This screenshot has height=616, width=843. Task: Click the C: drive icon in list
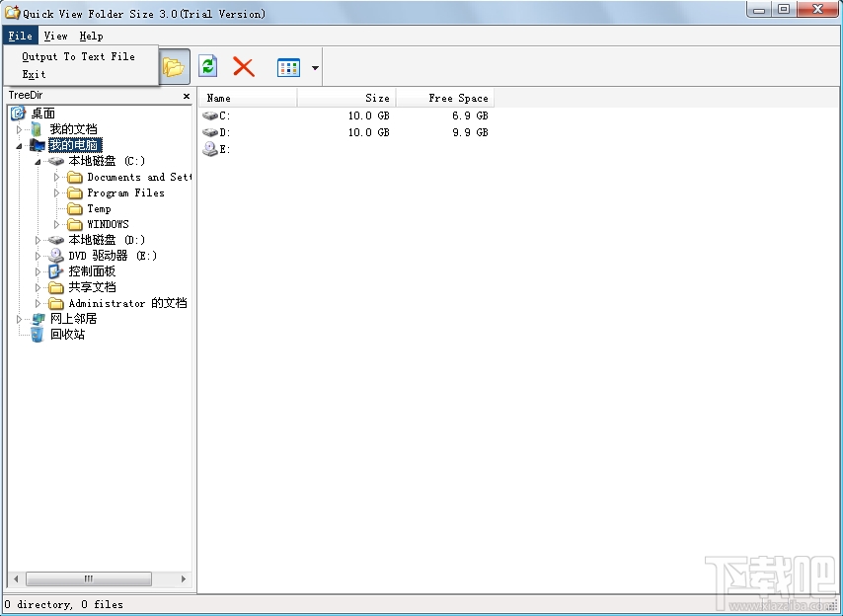click(x=210, y=115)
